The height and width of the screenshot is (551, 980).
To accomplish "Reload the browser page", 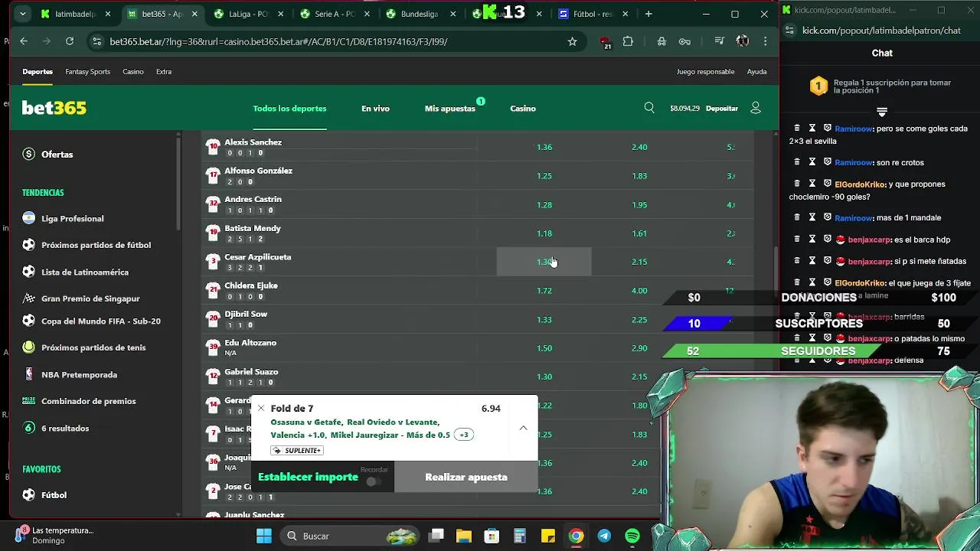I will point(70,41).
